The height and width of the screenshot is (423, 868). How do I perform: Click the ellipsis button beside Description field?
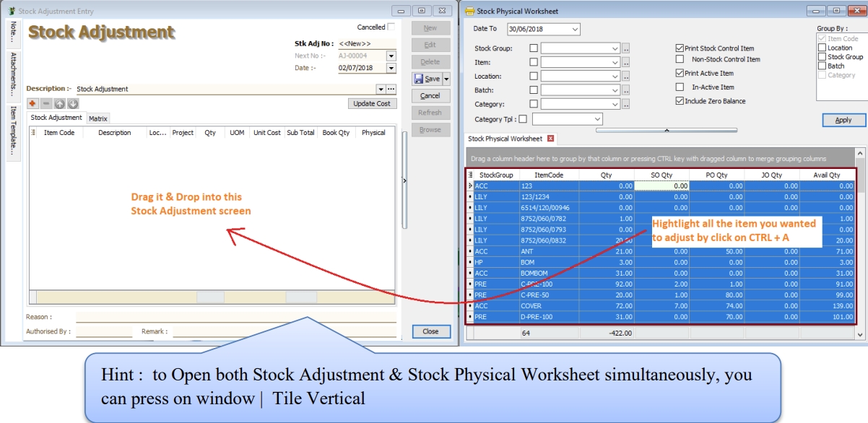pyautogui.click(x=391, y=89)
